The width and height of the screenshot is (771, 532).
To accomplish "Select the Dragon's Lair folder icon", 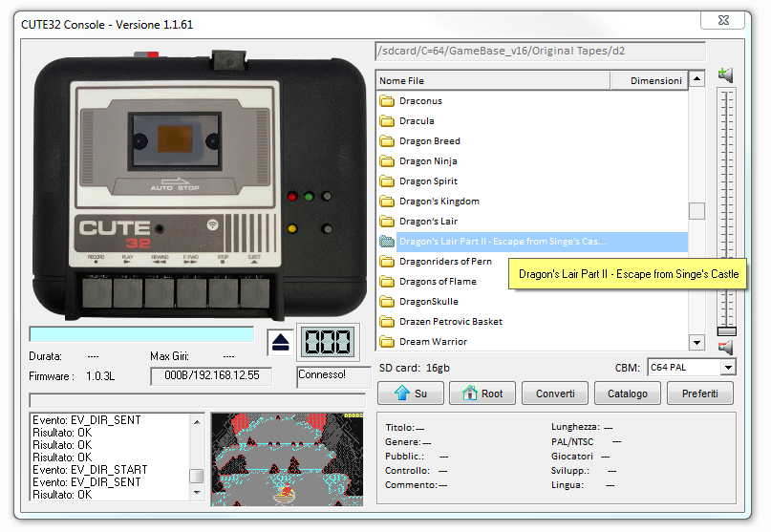I will (387, 222).
